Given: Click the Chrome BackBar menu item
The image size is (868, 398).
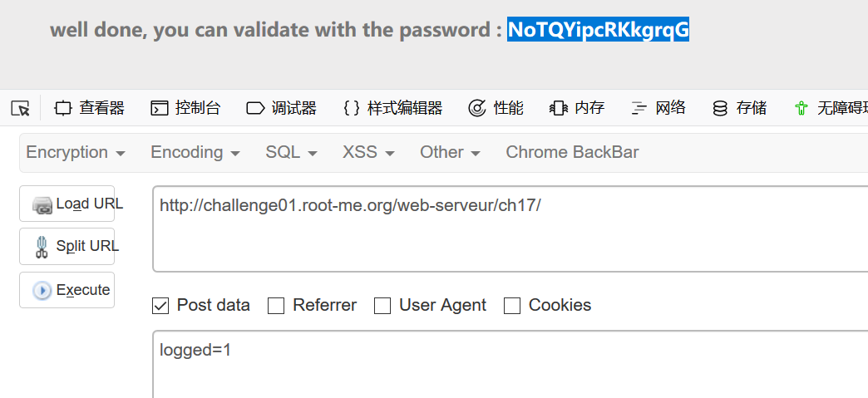Looking at the screenshot, I should [x=572, y=152].
